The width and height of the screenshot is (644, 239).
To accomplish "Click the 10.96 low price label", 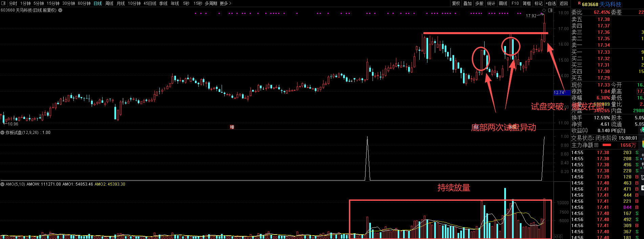I will coord(13,124).
